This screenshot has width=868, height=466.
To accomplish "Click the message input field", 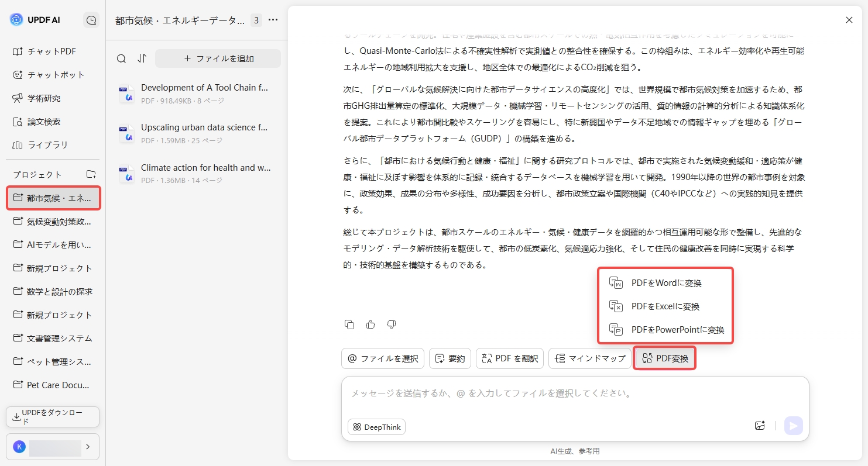I will click(527, 393).
